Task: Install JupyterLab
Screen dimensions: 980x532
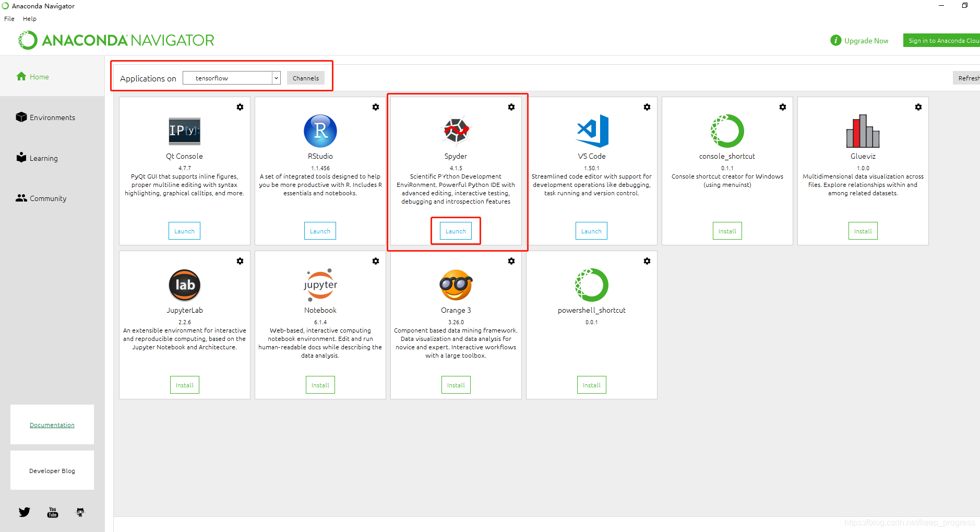Action: tap(185, 385)
